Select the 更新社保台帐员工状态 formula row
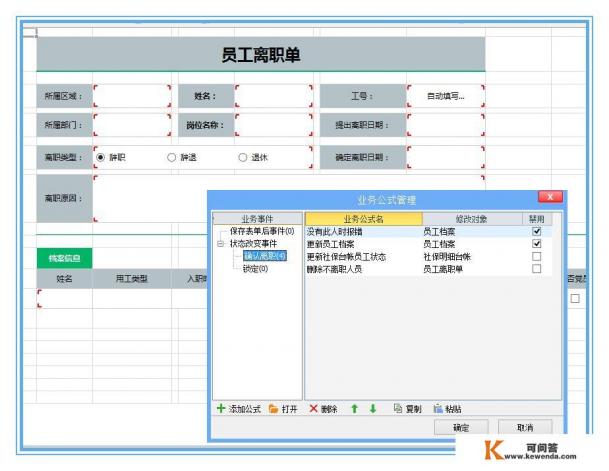 pos(428,256)
